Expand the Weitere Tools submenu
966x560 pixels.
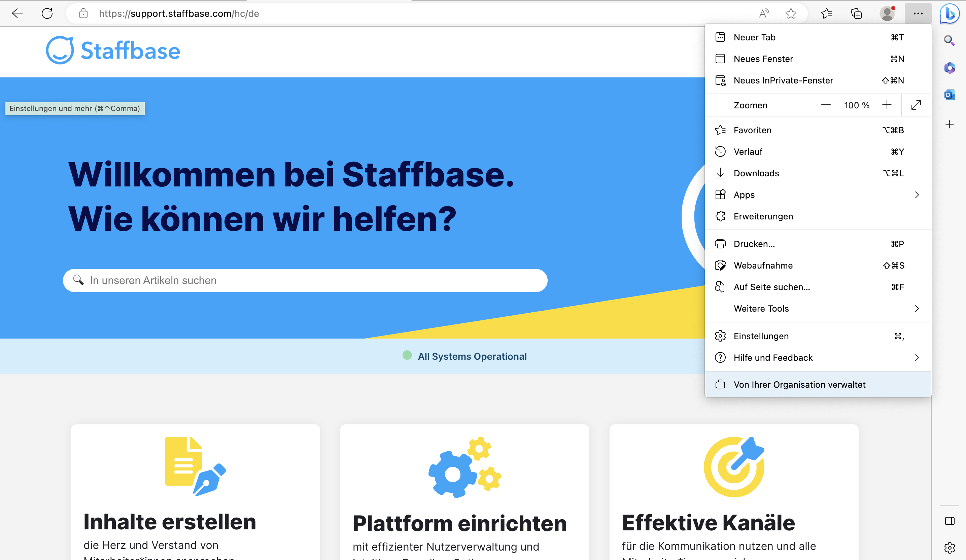coord(818,308)
